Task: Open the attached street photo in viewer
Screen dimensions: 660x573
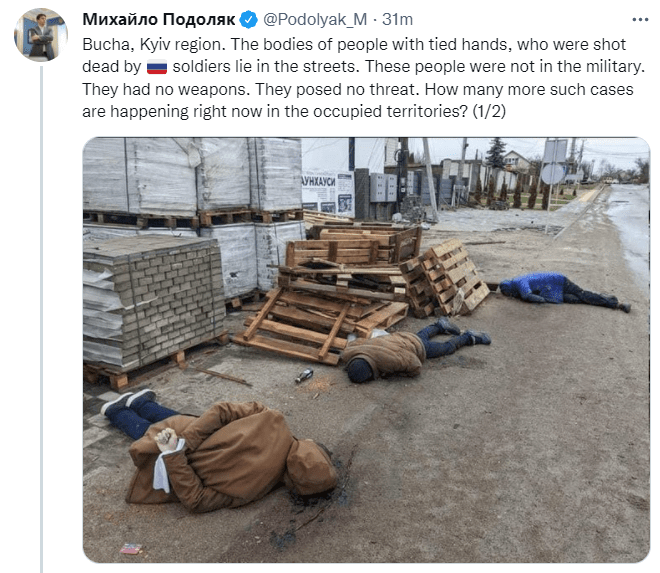Action: [x=366, y=350]
